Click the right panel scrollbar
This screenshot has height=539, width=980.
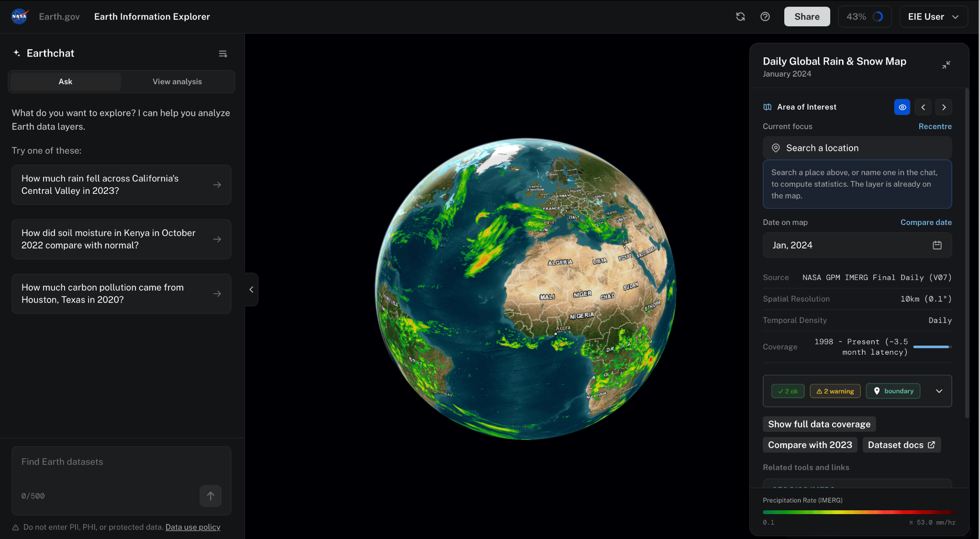(967, 254)
